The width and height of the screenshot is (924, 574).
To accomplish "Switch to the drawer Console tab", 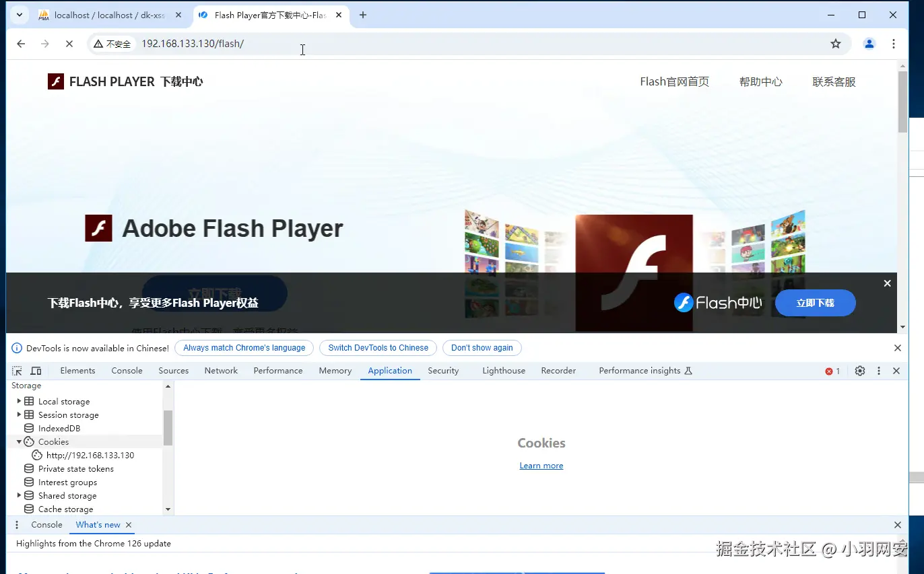I will (46, 525).
